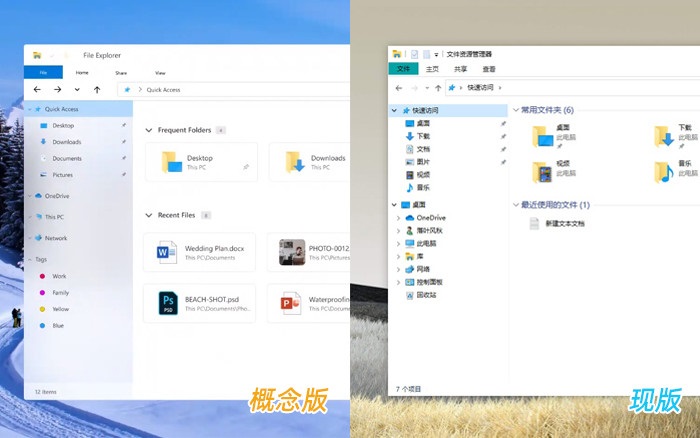Click the back arrow in concept File Explorer

pyautogui.click(x=37, y=89)
